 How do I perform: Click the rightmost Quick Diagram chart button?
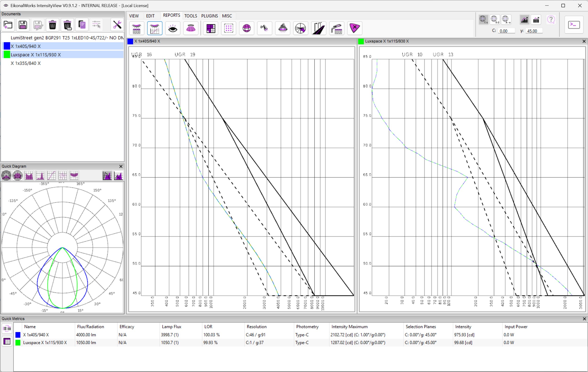(x=118, y=175)
